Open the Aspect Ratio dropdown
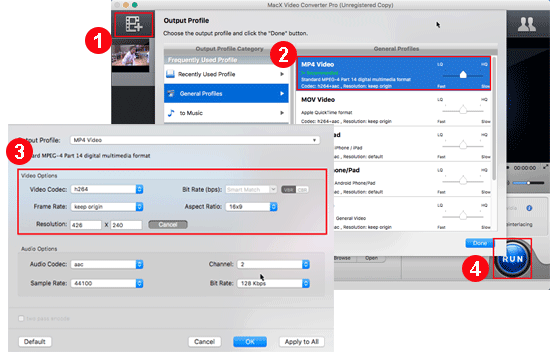The height and width of the screenshot is (361, 550). [251, 207]
